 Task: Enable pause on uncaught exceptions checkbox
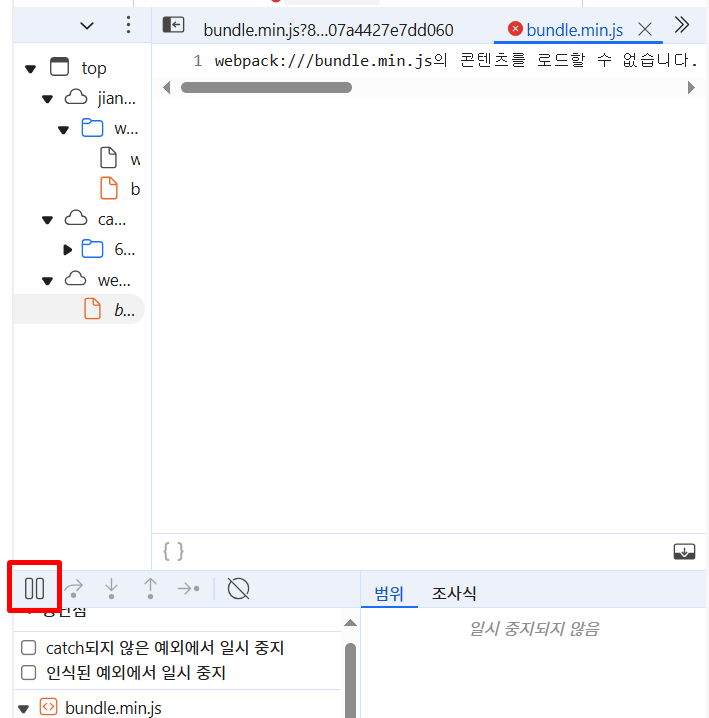[28, 647]
